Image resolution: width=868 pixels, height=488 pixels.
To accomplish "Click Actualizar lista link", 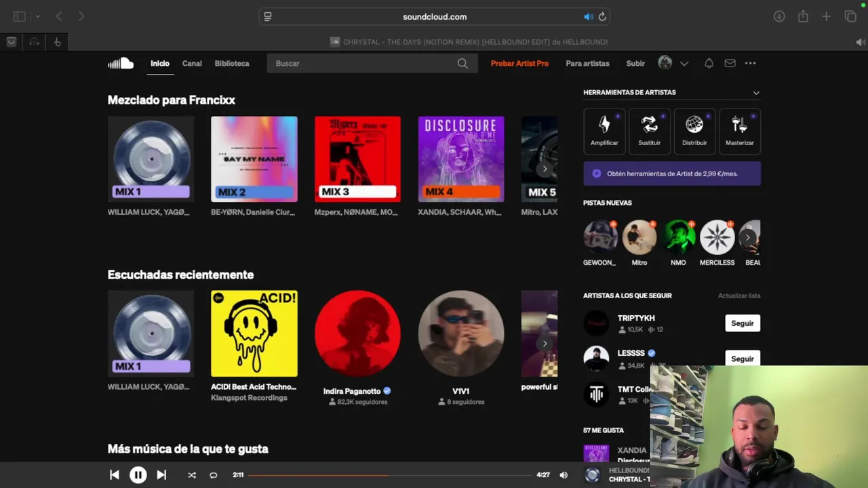I will click(x=739, y=296).
